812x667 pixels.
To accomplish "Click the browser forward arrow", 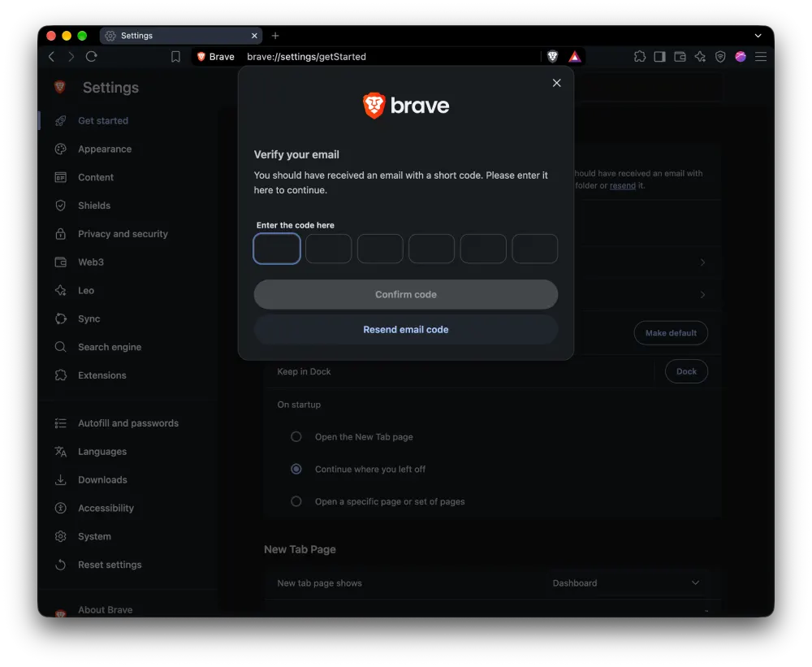I will pos(71,57).
